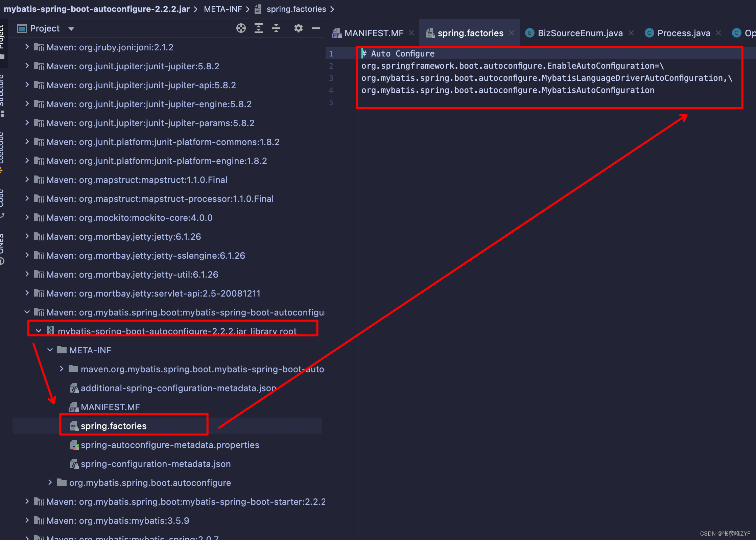Click MybatisAutoConfiguration line in editor
Image resolution: width=756 pixels, height=540 pixels.
click(x=507, y=90)
